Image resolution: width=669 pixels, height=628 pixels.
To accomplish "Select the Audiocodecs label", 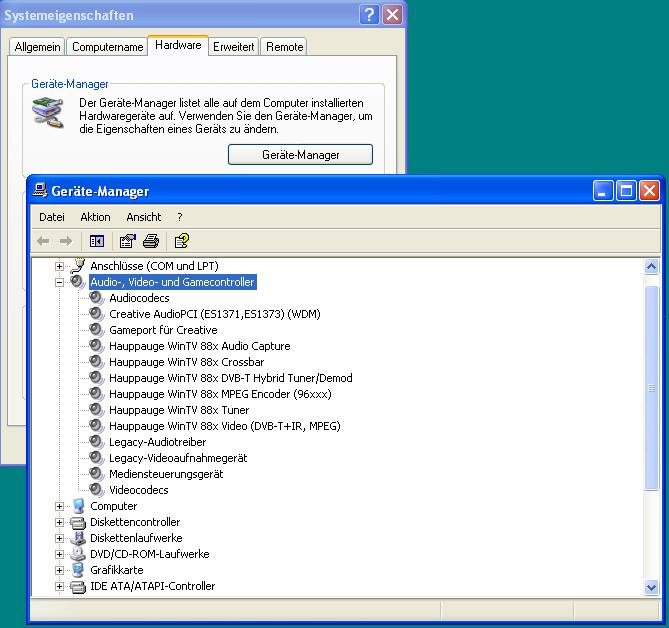I will click(x=139, y=298).
